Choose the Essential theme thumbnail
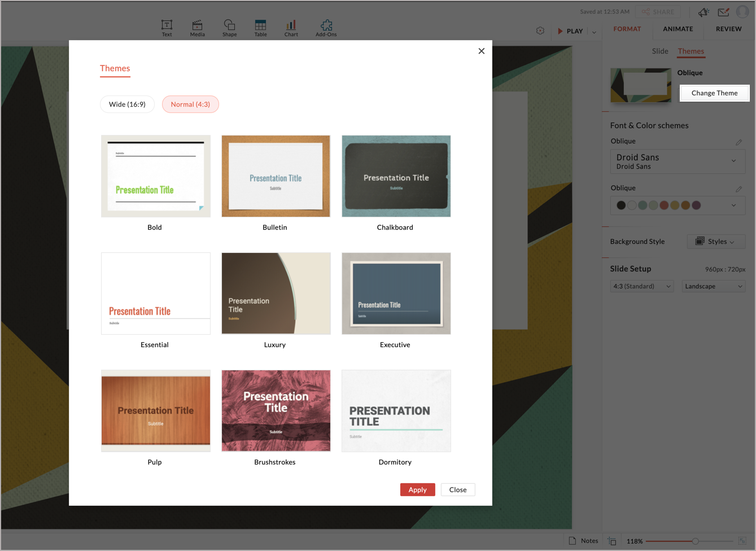Screen dimensions: 756x551 coord(156,294)
